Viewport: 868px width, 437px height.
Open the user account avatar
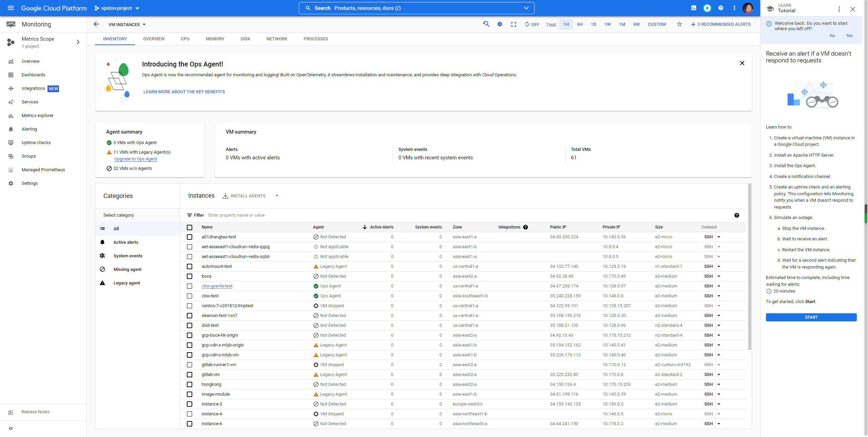748,8
